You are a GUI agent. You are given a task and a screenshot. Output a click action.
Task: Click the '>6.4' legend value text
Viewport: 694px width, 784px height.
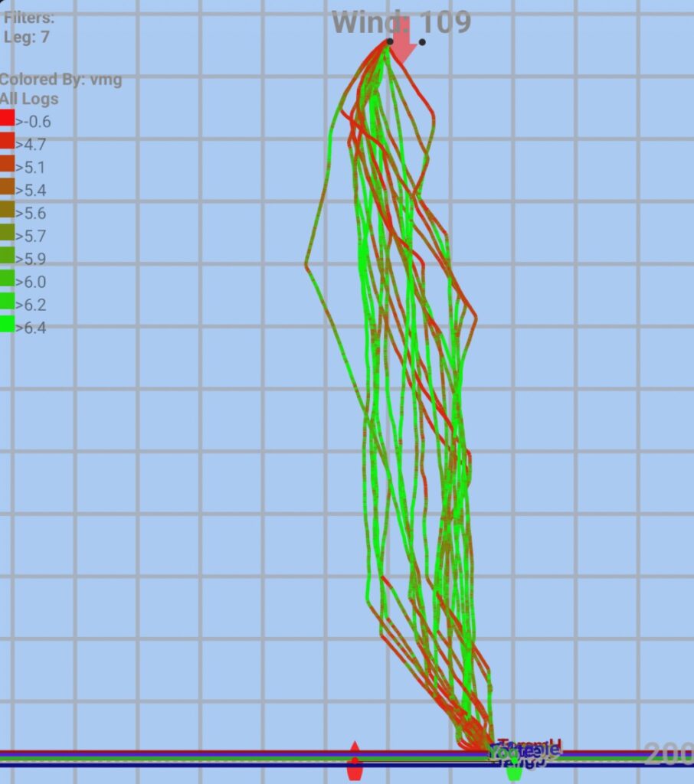pyautogui.click(x=31, y=328)
